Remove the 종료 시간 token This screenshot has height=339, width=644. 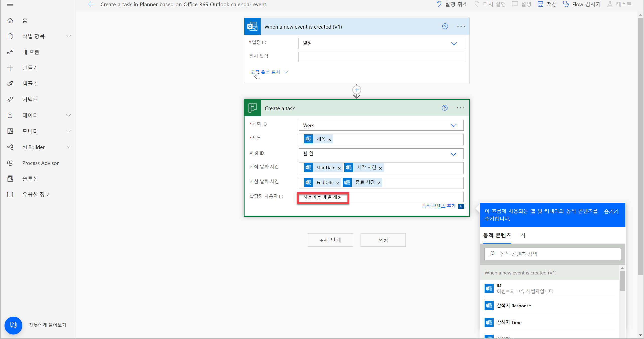tap(379, 183)
